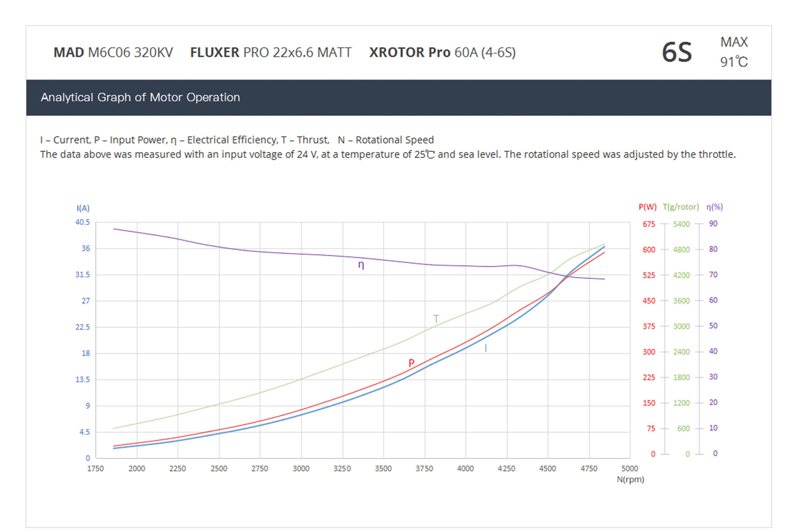Click the η(%) axis title
Screen dimensions: 797x532
tap(714, 207)
